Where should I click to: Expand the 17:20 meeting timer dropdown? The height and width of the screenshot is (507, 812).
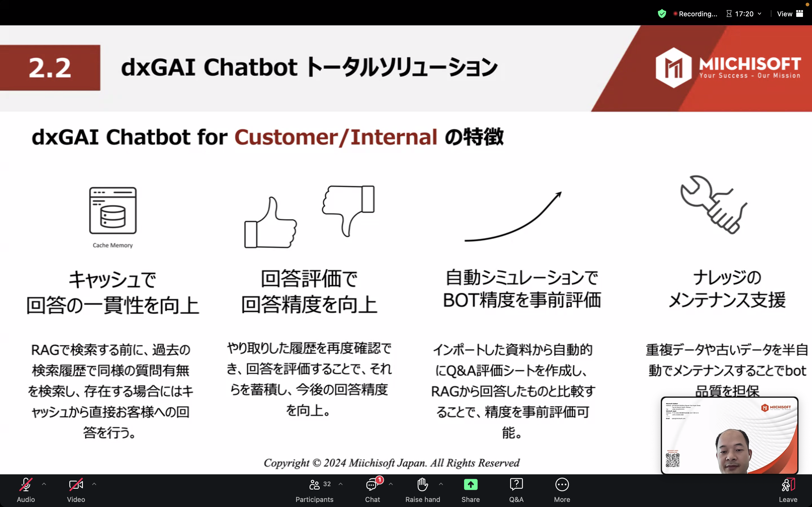[760, 14]
